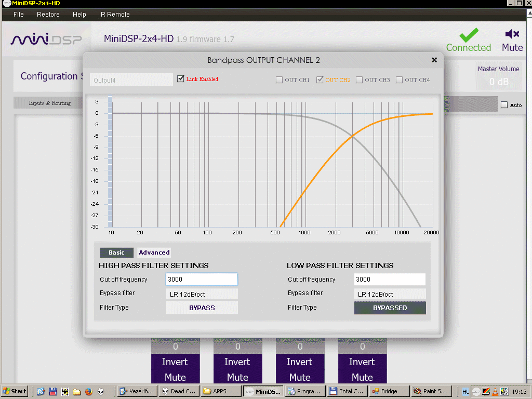The width and height of the screenshot is (532, 399).
Task: Open the Help menu
Action: [79, 14]
